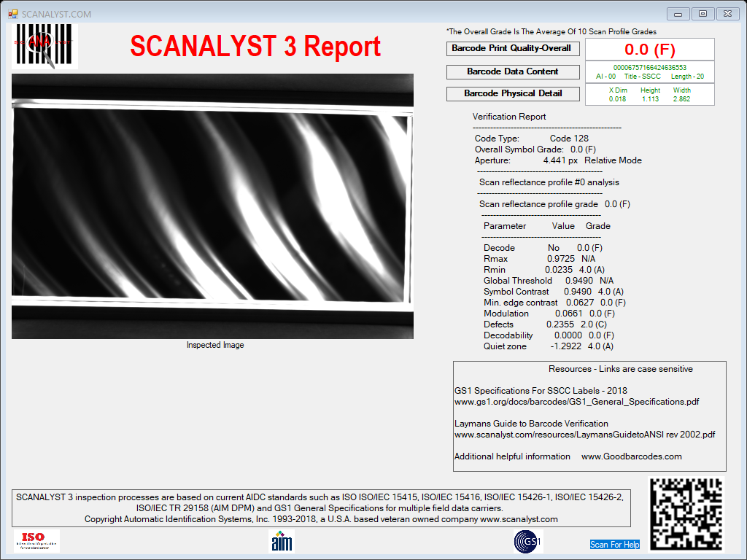747x560 pixels.
Task: Maximize the SCANALYST.COM window
Action: [703, 14]
